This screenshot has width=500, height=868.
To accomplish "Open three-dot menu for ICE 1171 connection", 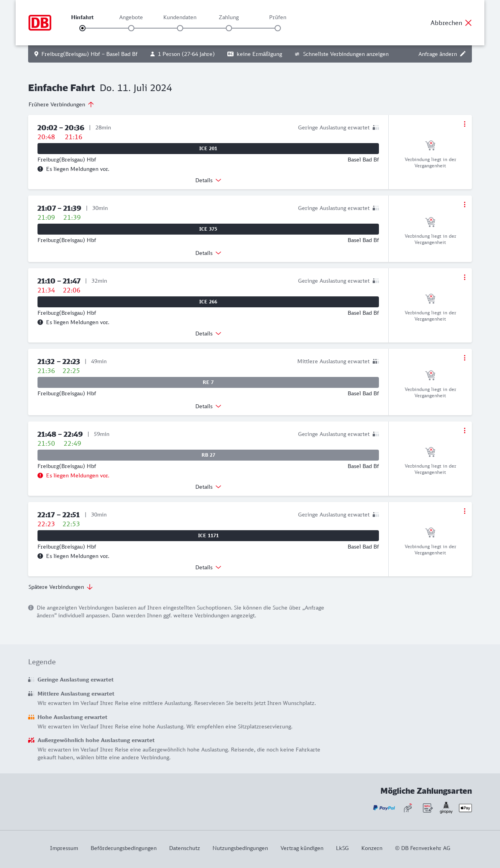I will [464, 511].
